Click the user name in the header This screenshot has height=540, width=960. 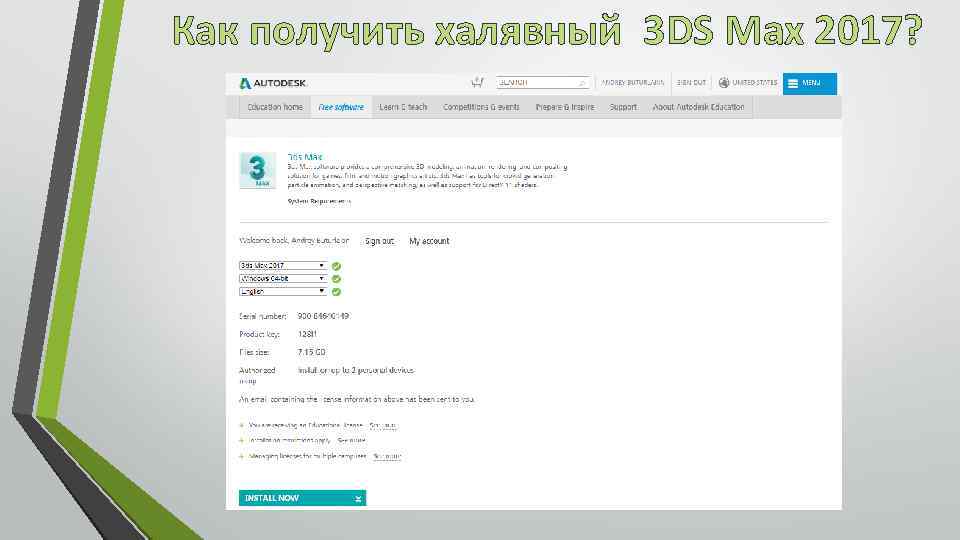tap(632, 83)
